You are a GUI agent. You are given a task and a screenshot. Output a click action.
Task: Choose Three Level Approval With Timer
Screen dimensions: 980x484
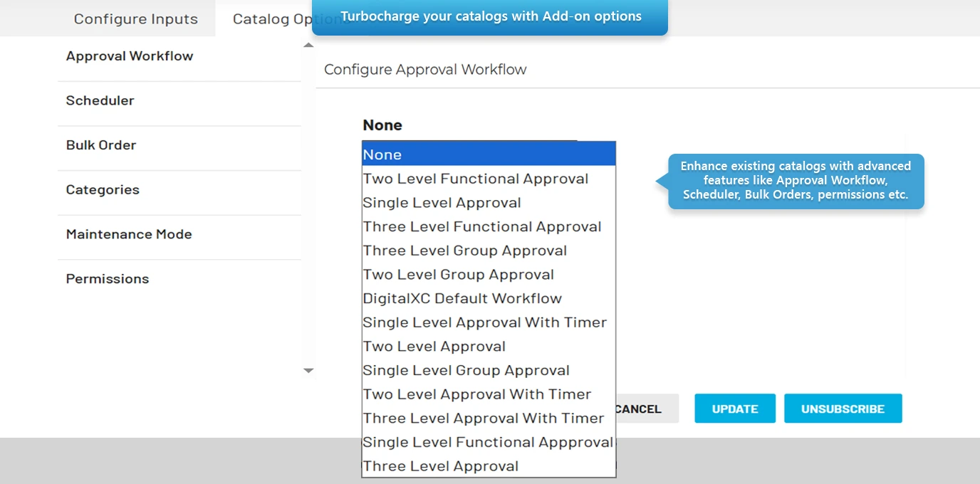click(x=484, y=419)
